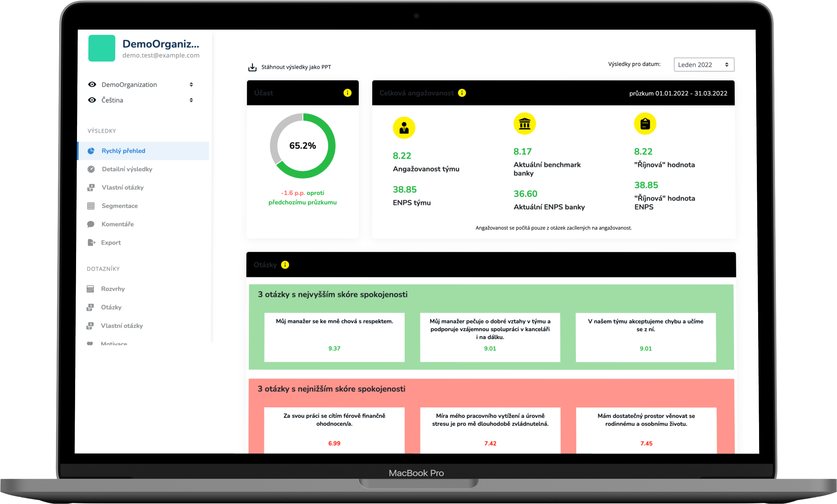The width and height of the screenshot is (837, 504).
Task: Expand the Čeština language selector
Action: coord(191,100)
